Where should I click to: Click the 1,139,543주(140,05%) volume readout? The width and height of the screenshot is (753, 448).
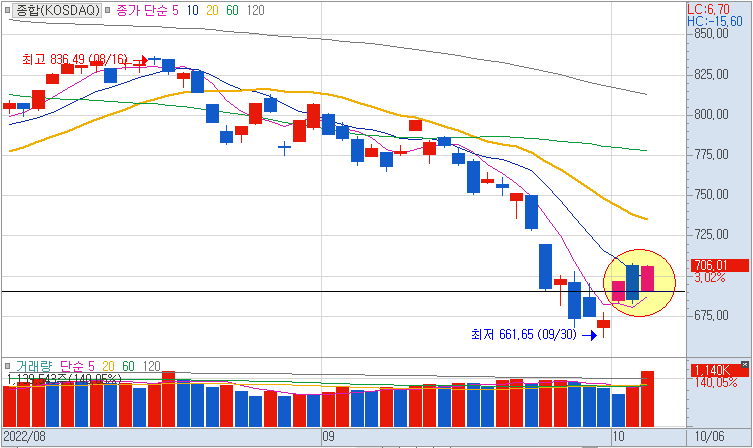coord(63,379)
